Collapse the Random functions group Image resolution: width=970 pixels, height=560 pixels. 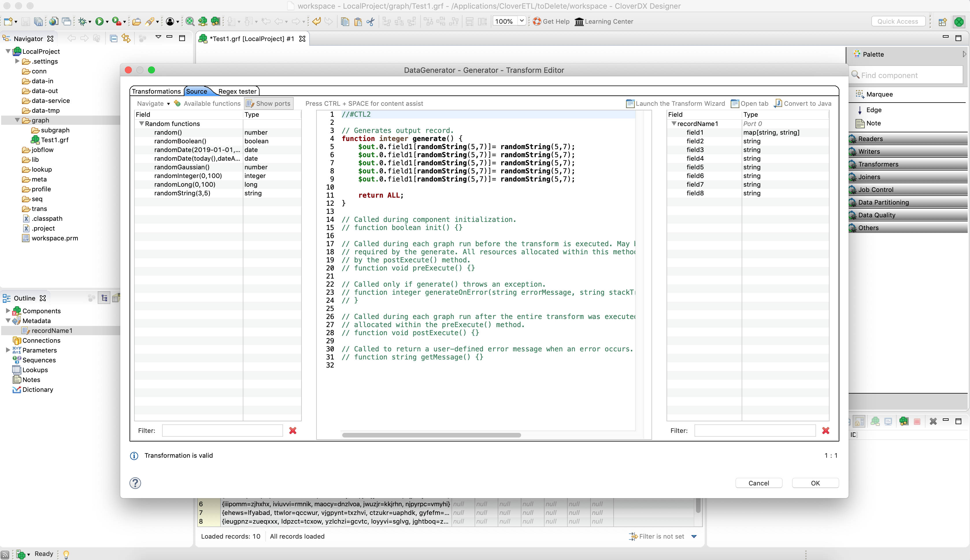(x=141, y=123)
